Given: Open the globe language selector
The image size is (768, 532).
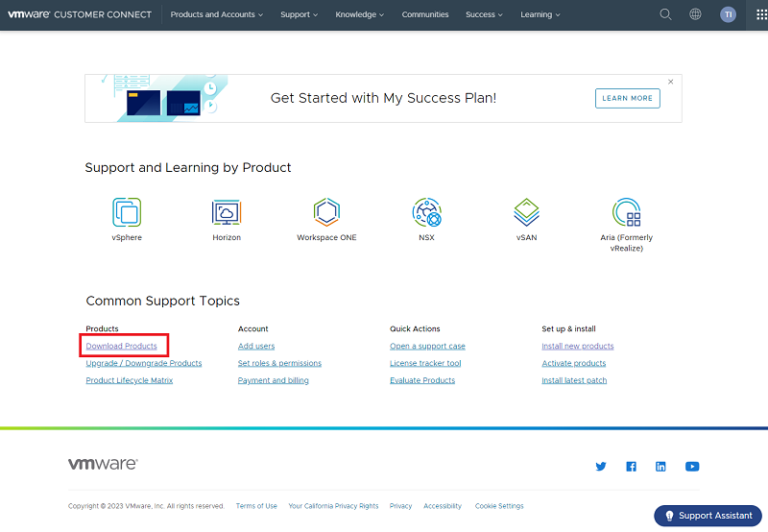Looking at the screenshot, I should (695, 14).
